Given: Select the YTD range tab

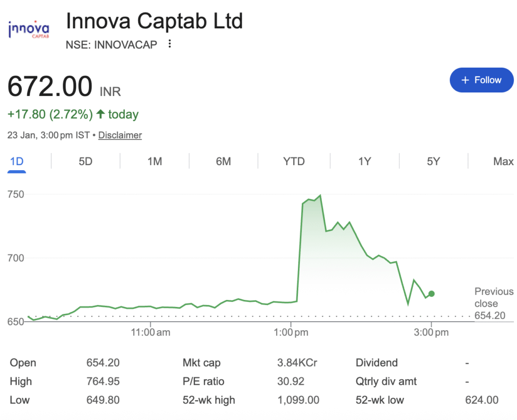Looking at the screenshot, I should (x=294, y=162).
